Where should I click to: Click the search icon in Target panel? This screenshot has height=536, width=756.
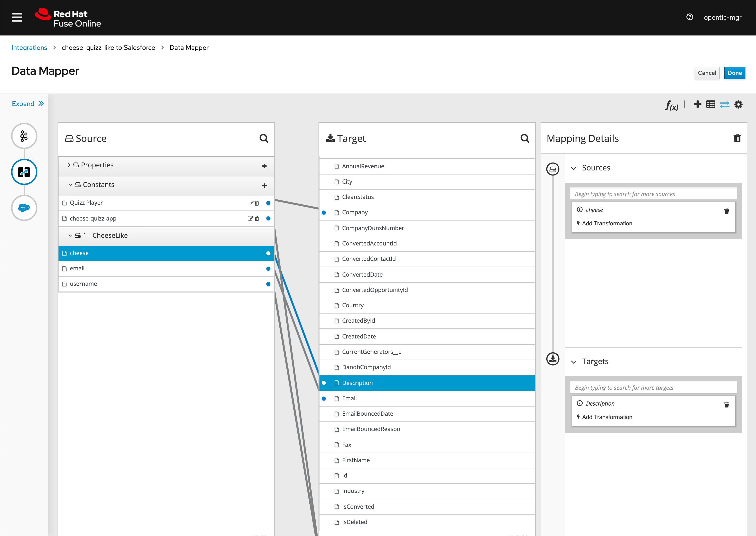[x=525, y=139]
